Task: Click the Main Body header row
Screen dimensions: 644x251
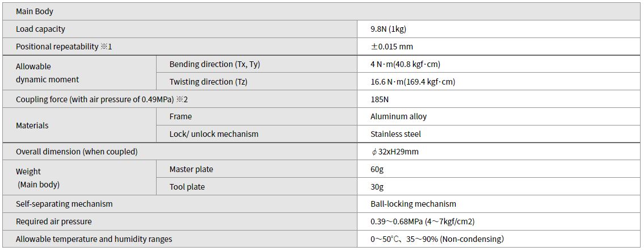Action: [322, 11]
